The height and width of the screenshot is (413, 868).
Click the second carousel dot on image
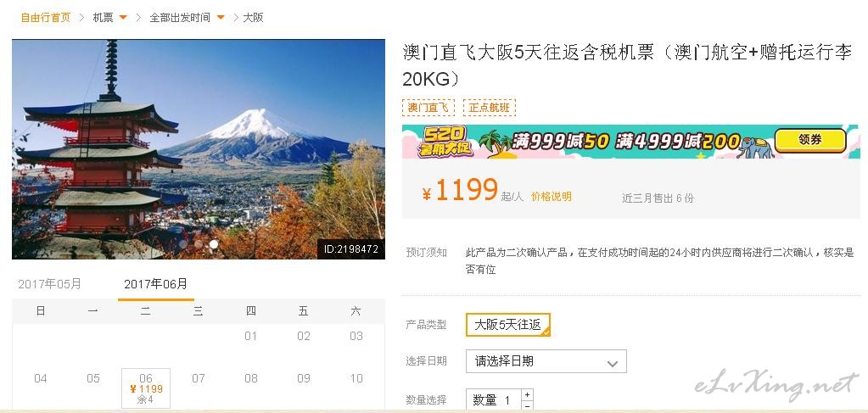(x=199, y=244)
